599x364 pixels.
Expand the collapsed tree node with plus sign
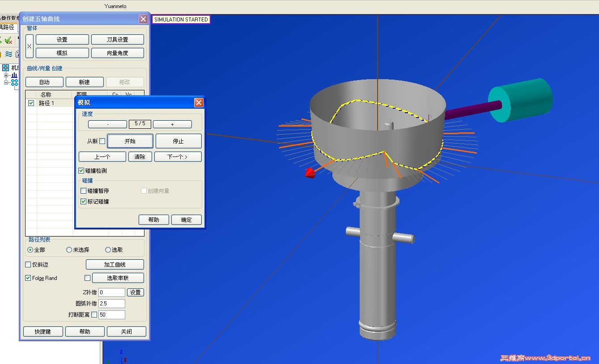[6, 76]
